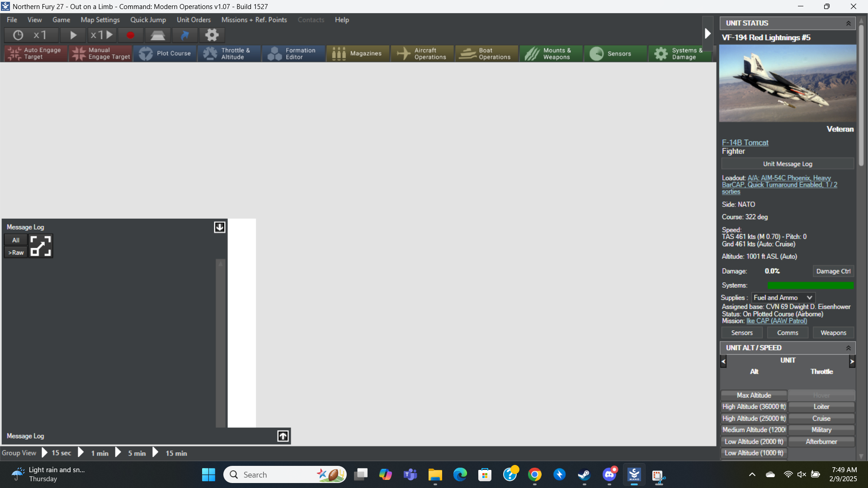This screenshot has width=868, height=488.
Task: Select the Medium Altitude preset
Action: point(754,430)
